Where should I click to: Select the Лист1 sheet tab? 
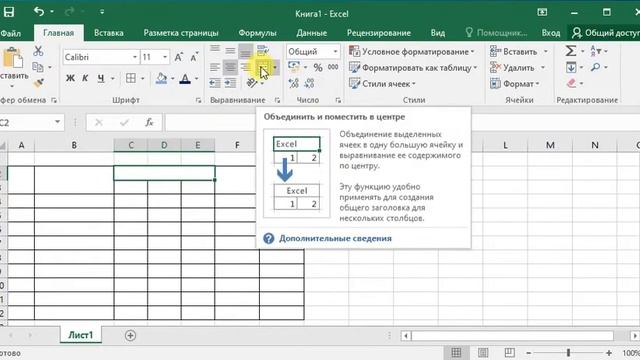[80, 335]
